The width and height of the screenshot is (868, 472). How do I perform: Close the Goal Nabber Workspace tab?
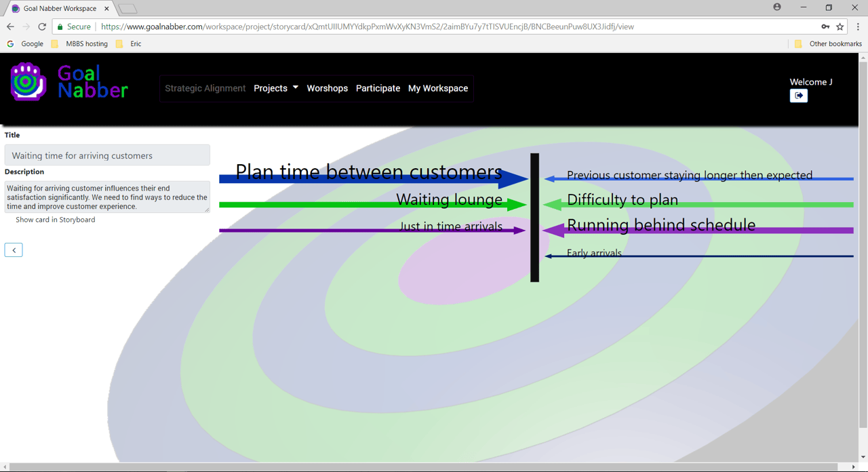pyautogui.click(x=107, y=9)
